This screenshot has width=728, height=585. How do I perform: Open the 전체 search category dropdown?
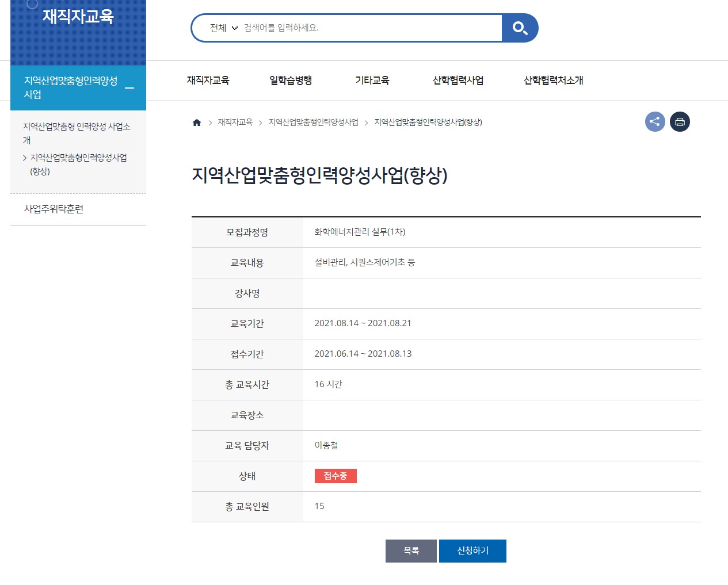point(223,28)
